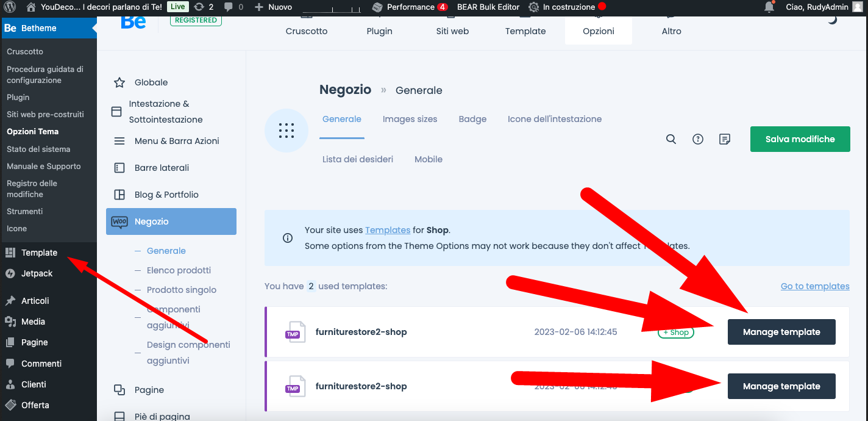Click TMP file icon of second template
This screenshot has height=421, width=868.
pyautogui.click(x=295, y=386)
